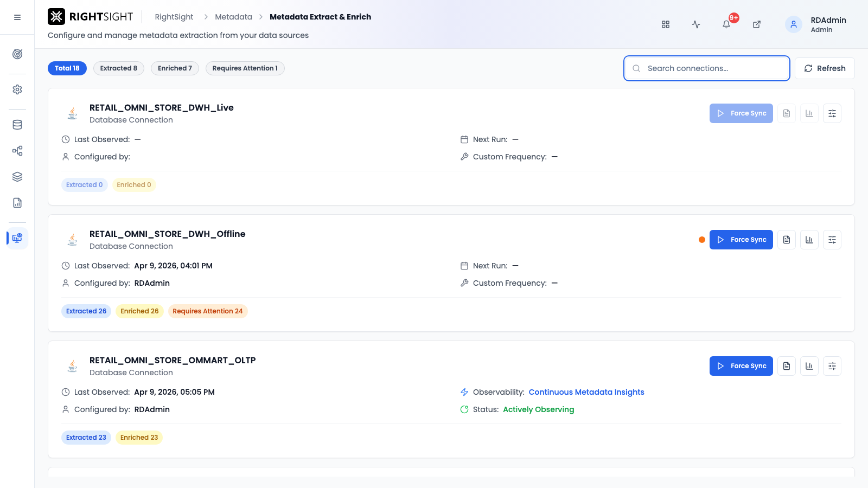This screenshot has height=488, width=868.
Task: Open chart icon for OMMART_OLTP connection
Action: tap(809, 366)
